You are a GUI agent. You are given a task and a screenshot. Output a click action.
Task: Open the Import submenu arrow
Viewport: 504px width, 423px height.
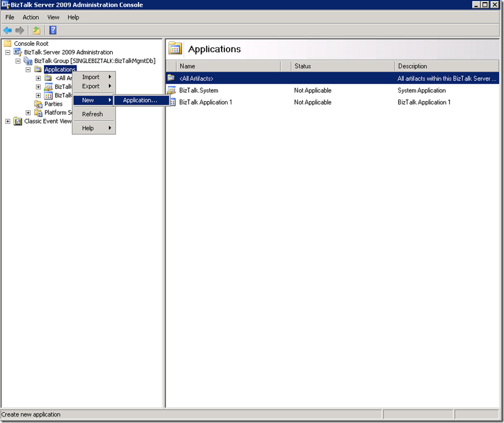pyautogui.click(x=109, y=77)
